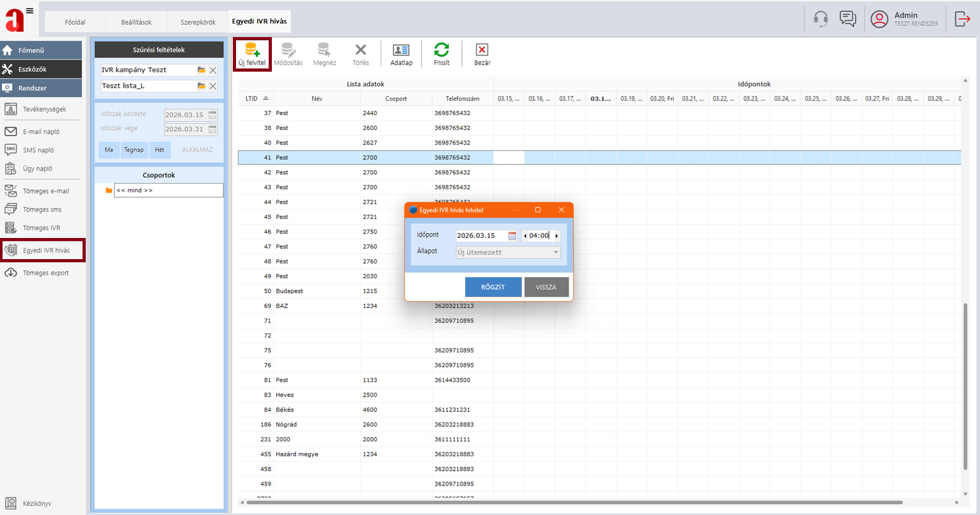Screen dimensions: 980x515
Task: Switch to the Beállítások tab
Action: coord(136,22)
